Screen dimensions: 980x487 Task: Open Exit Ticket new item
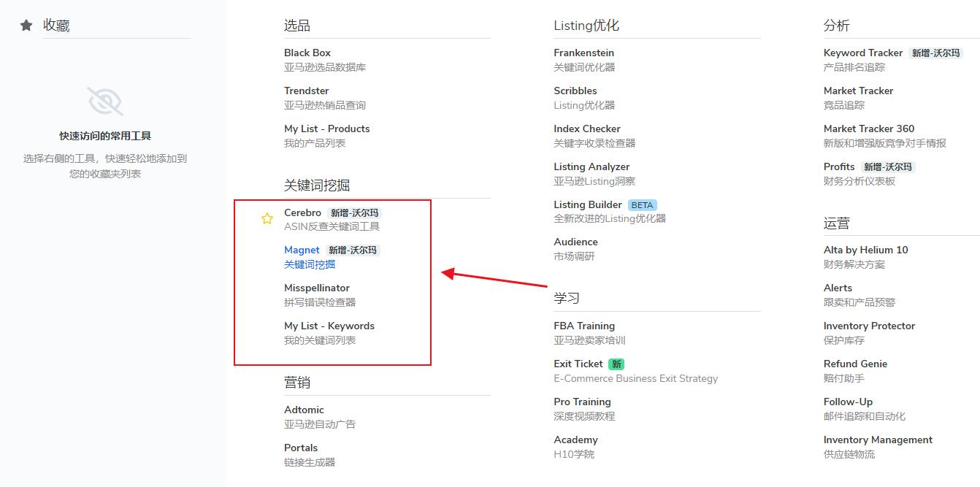(x=578, y=364)
